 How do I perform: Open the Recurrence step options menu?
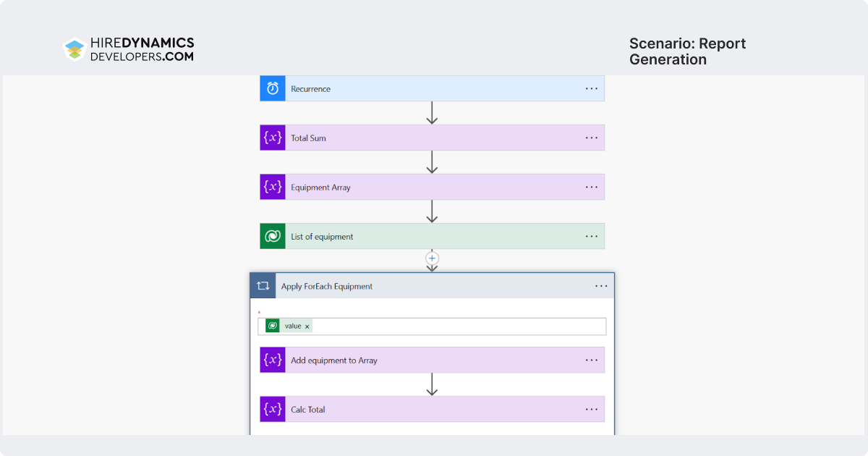click(592, 88)
